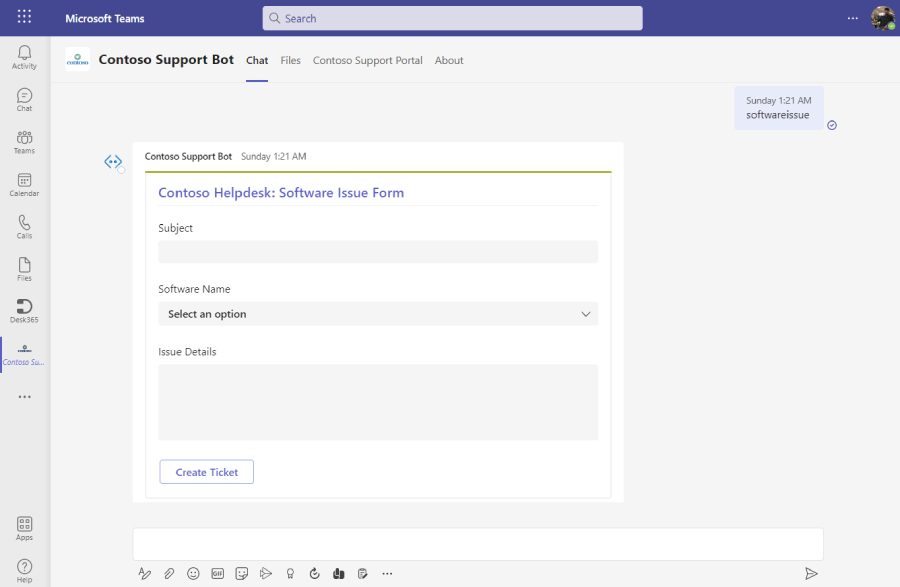This screenshot has width=900, height=587.
Task: Send the message with arrow icon
Action: [x=811, y=573]
